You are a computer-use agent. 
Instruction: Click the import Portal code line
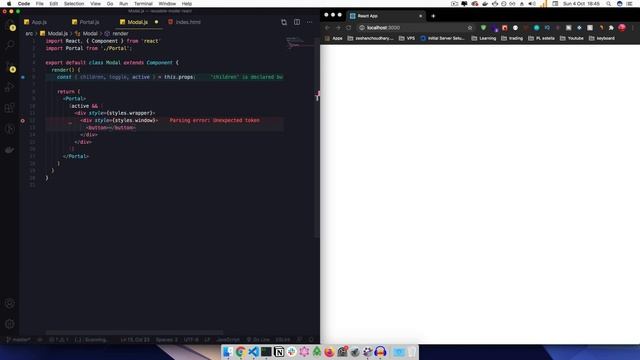pos(89,48)
